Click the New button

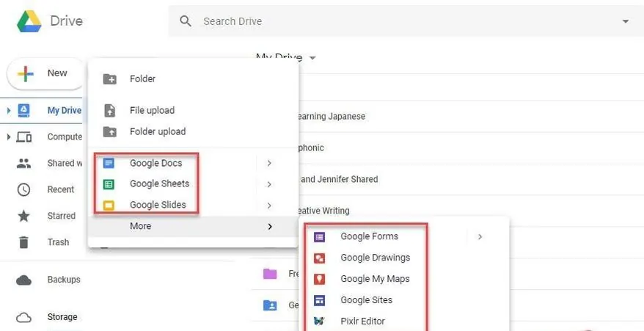(x=45, y=73)
